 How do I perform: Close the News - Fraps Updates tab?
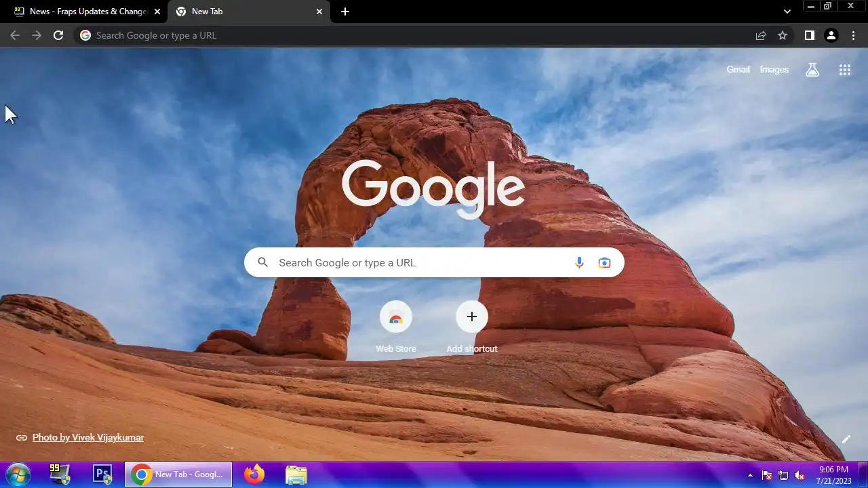(157, 12)
